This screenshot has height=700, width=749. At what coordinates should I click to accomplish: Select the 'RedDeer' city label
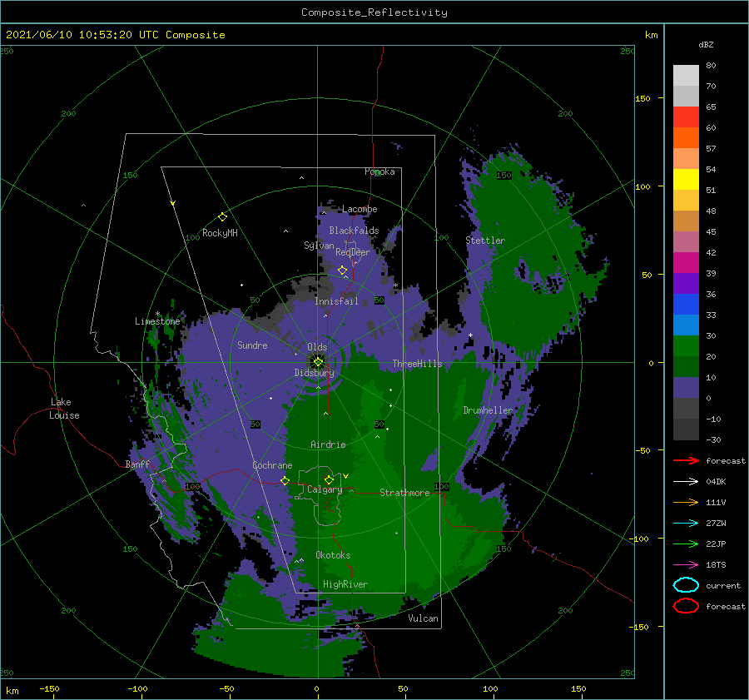coord(353,252)
